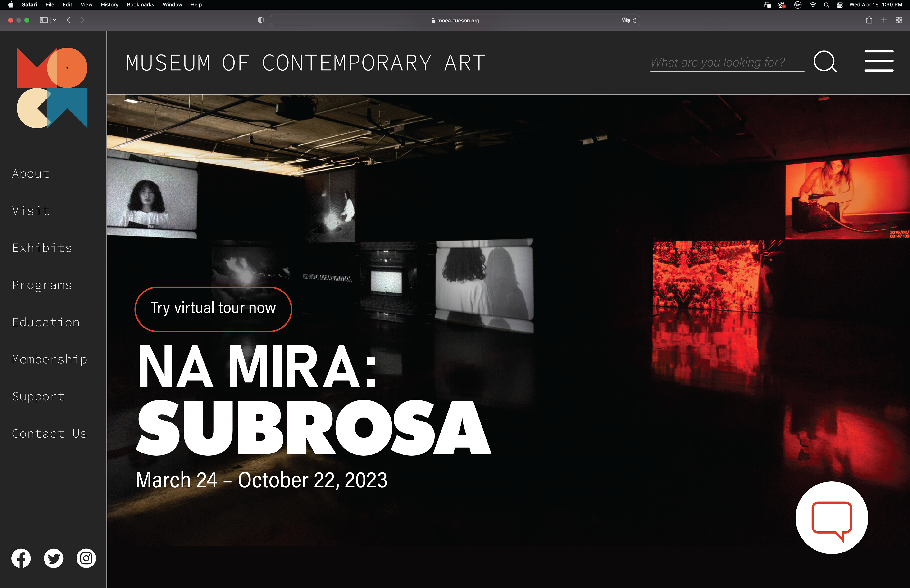Click the moca-tucson.org address bar
Viewport: 910px width, 588px height.
455,21
